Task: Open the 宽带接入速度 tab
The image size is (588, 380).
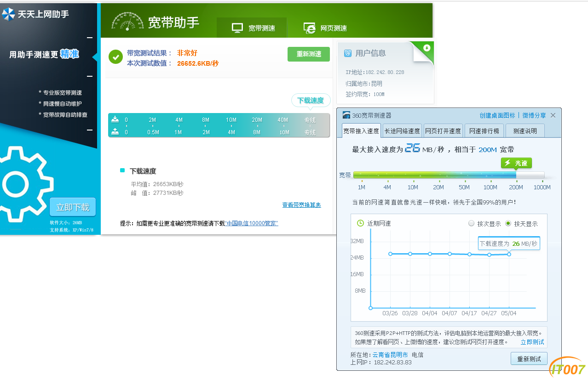Action: (361, 131)
